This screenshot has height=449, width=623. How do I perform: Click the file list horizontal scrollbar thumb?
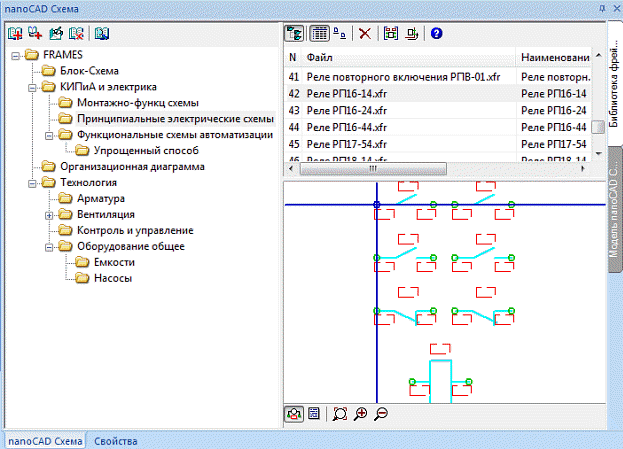pos(373,168)
